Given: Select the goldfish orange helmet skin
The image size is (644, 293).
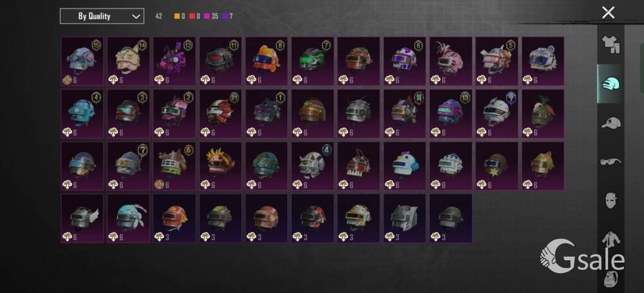Looking at the screenshot, I should [267, 61].
